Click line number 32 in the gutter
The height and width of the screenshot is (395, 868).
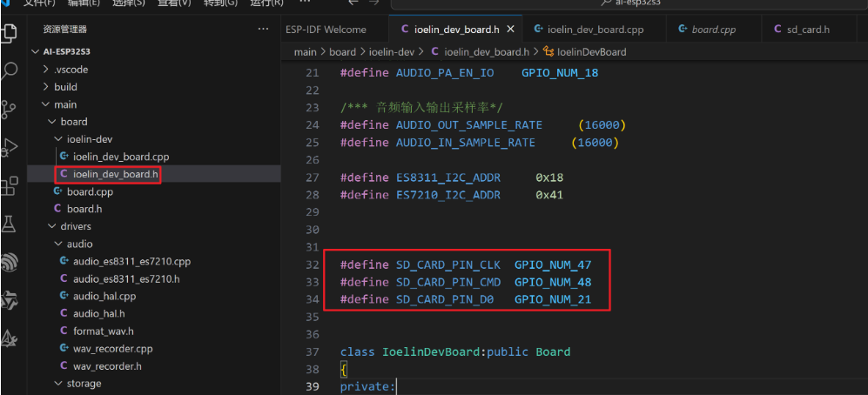click(312, 264)
